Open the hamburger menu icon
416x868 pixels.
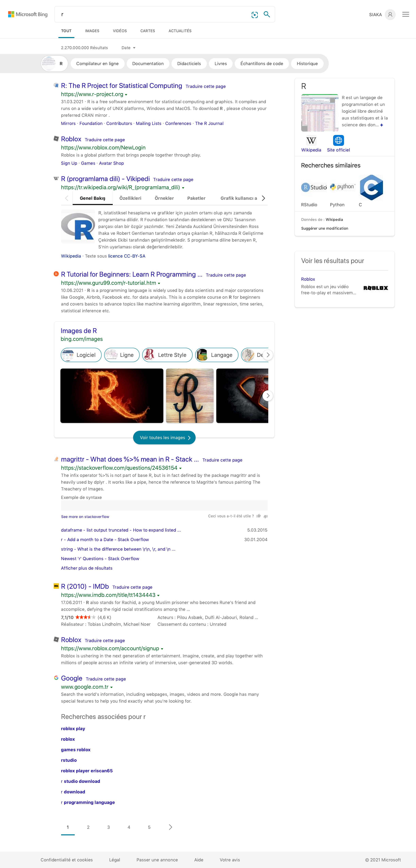pyautogui.click(x=406, y=14)
